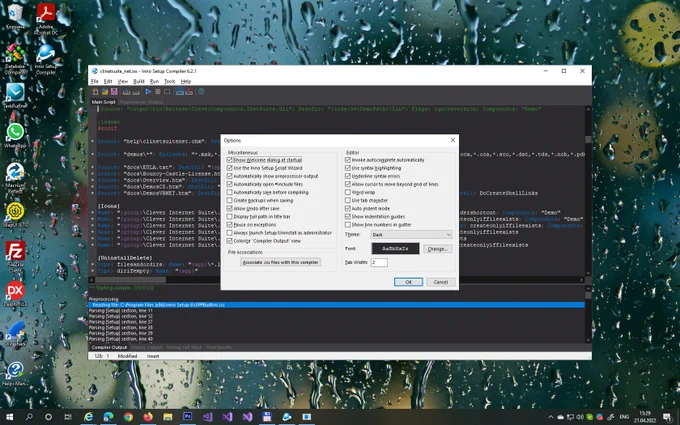Click the Terminate (stop) toolbar icon

pos(167,92)
